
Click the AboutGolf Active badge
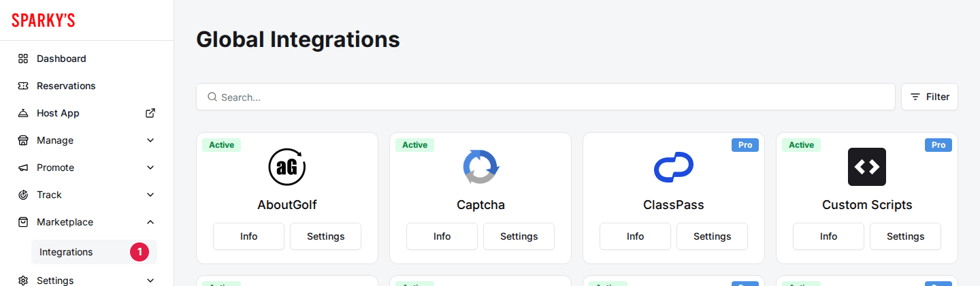221,145
